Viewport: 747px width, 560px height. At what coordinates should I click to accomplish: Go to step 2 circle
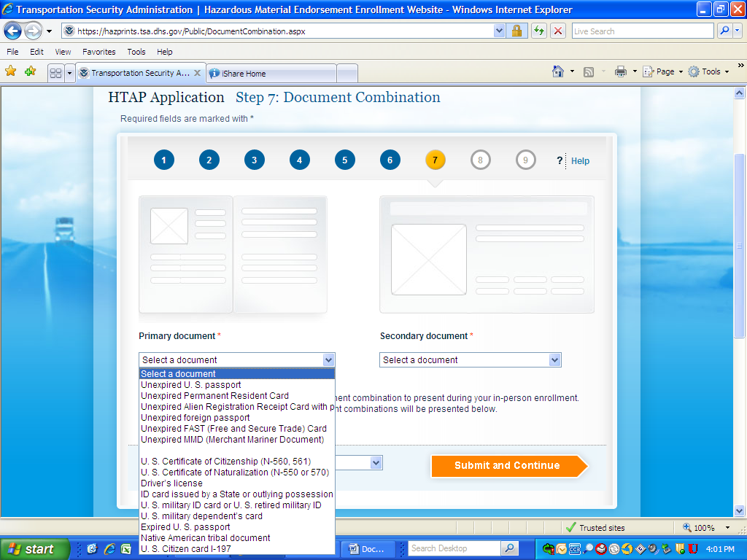[209, 160]
